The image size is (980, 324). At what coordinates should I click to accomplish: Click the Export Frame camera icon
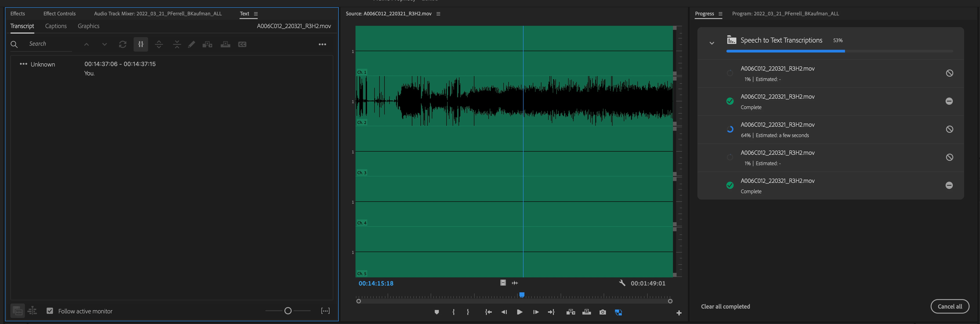pyautogui.click(x=603, y=312)
